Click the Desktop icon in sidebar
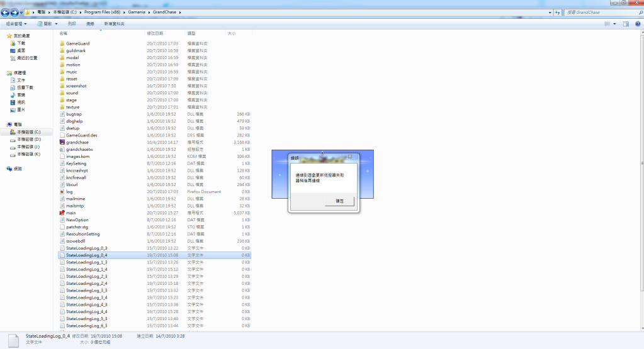Image resolution: width=644 pixels, height=349 pixels. 13,50
